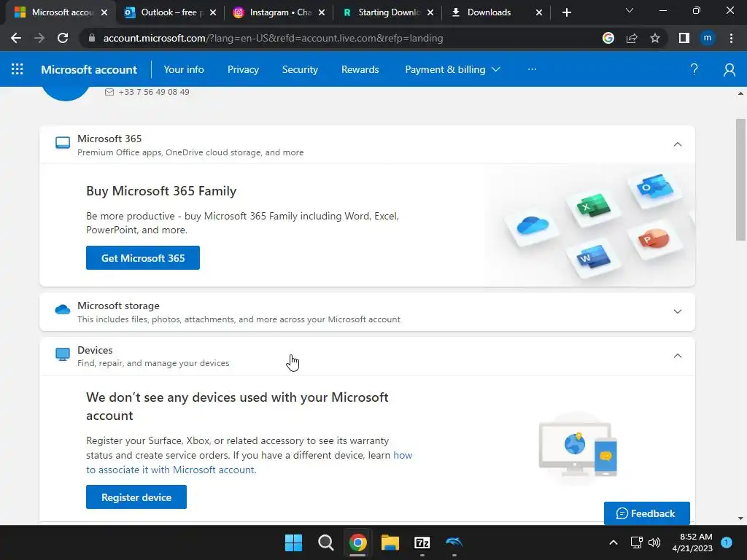The height and width of the screenshot is (560, 747).
Task: Close the Downloads tab
Action: point(539,12)
